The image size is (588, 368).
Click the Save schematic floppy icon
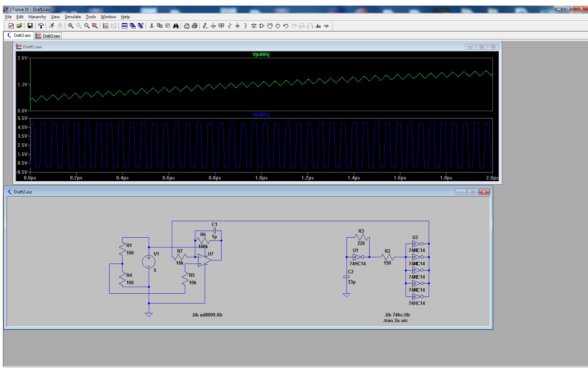pyautogui.click(x=30, y=26)
